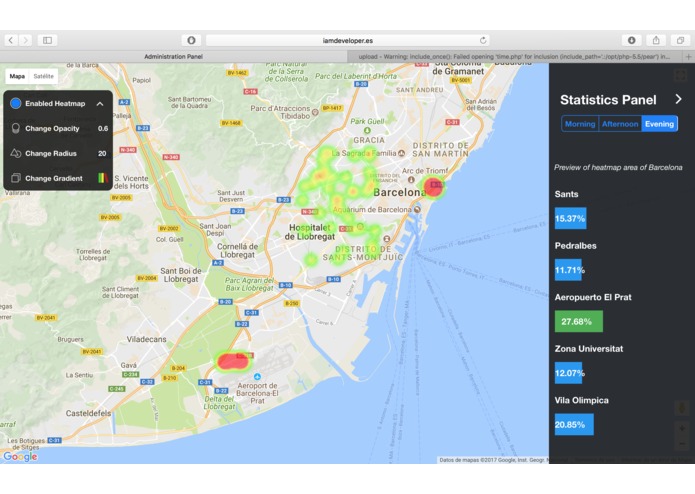This screenshot has height=494, width=695.
Task: Click the La Sagrada Familia map marker
Action: point(402,153)
